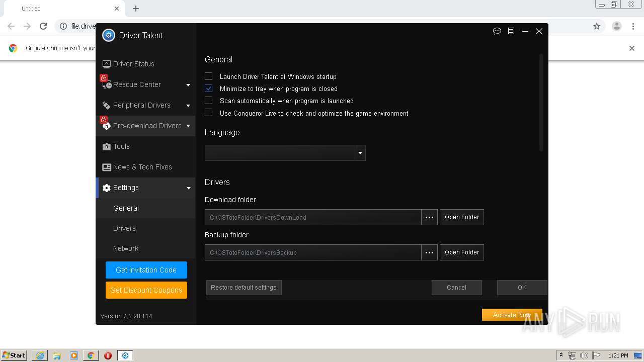This screenshot has width=644, height=362.
Task: Click the volume speaker tray icon
Action: coord(584,355)
